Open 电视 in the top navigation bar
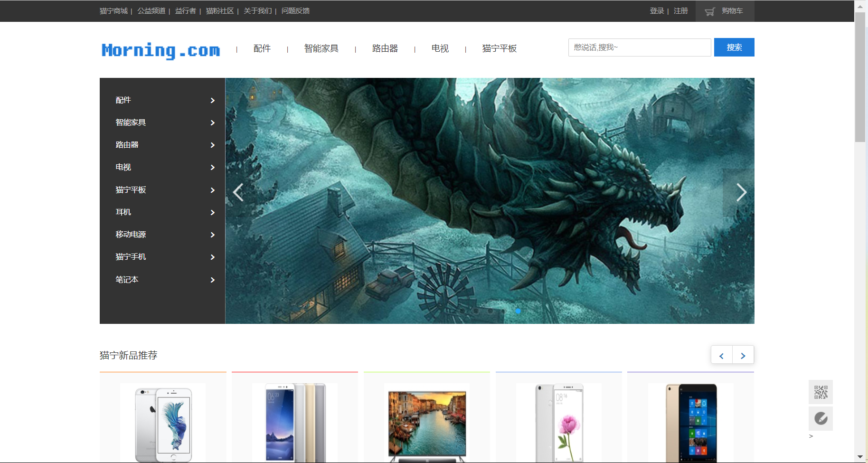Viewport: 868px width, 463px height. pos(440,48)
